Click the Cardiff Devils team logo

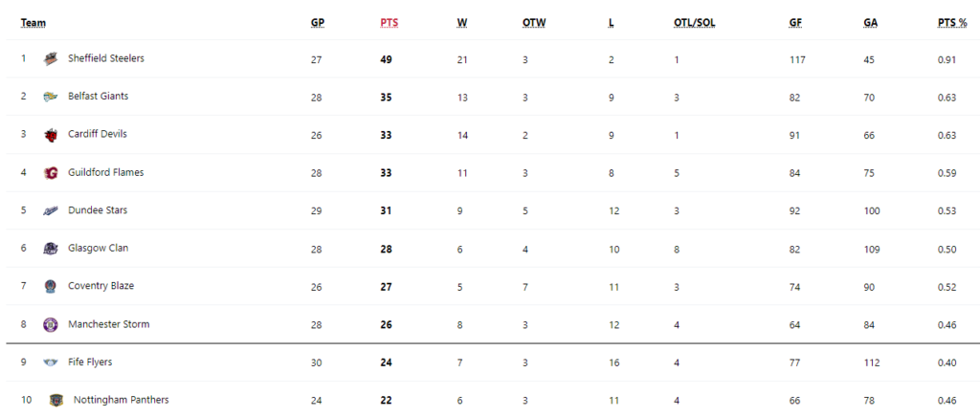(51, 135)
